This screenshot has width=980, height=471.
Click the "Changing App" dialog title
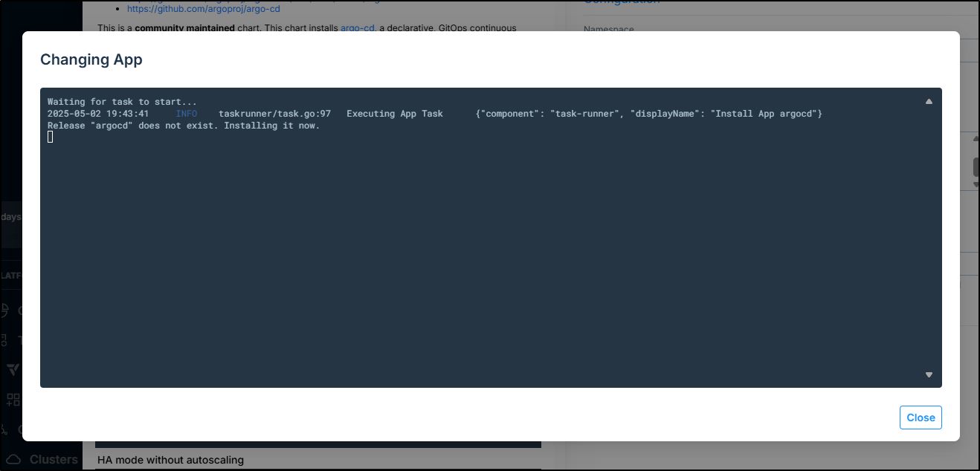pyautogui.click(x=91, y=59)
